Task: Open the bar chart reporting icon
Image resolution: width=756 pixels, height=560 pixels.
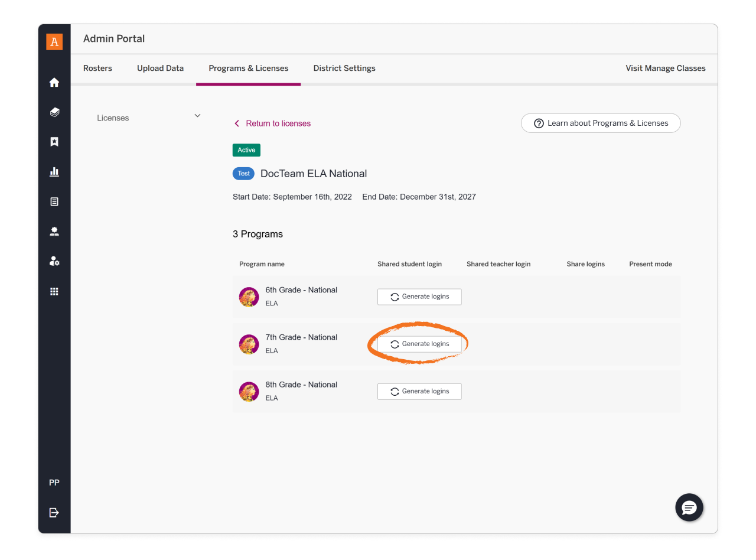Action: [54, 172]
